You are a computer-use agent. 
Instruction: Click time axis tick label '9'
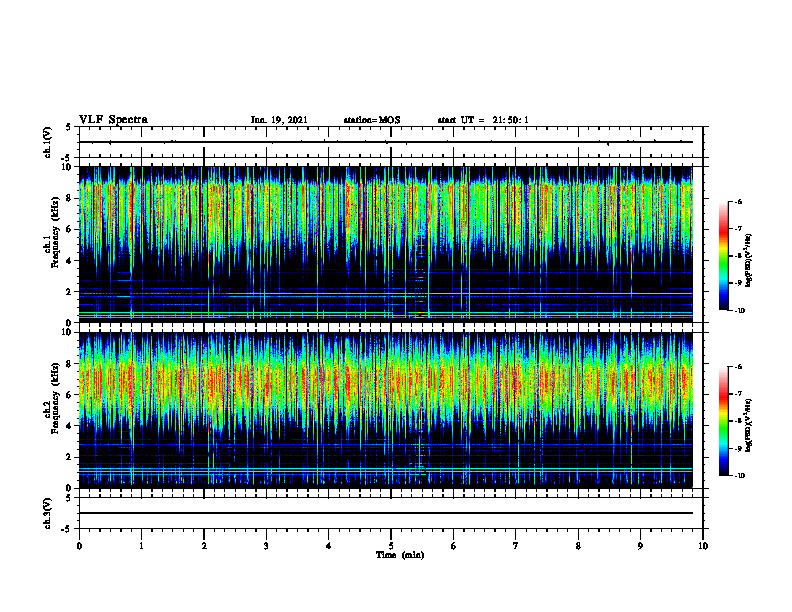click(x=640, y=546)
